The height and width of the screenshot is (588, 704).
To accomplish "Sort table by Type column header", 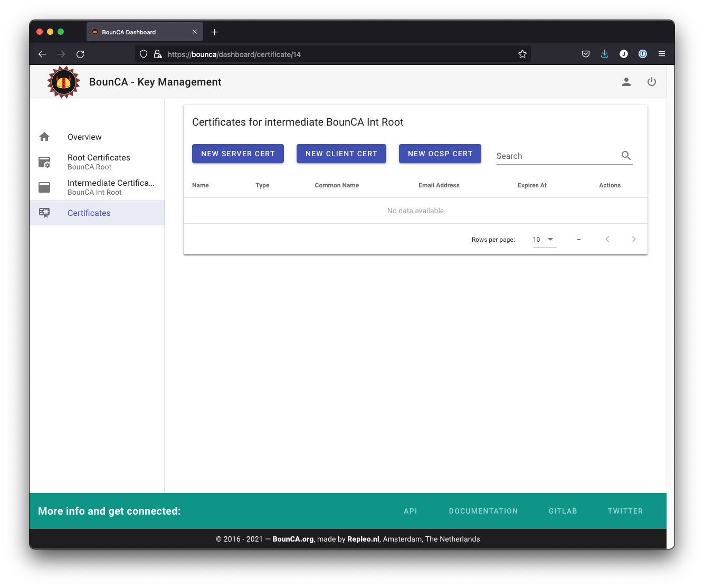I will (x=262, y=185).
